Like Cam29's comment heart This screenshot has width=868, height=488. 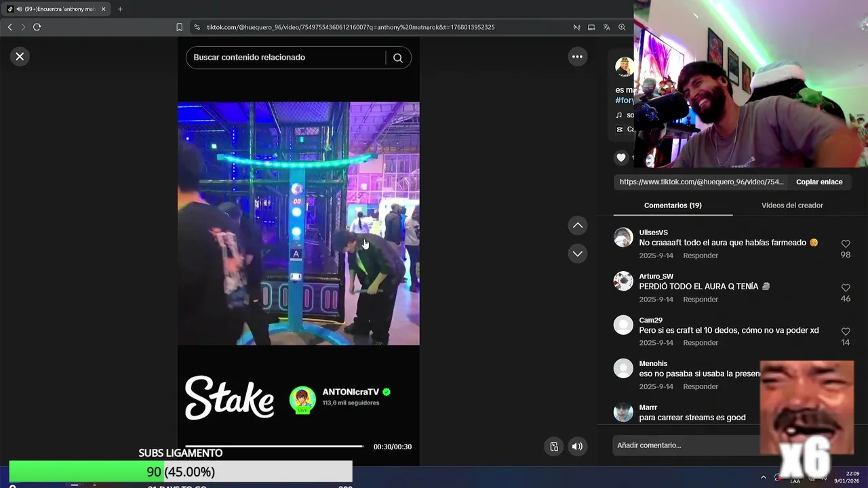[x=846, y=331]
